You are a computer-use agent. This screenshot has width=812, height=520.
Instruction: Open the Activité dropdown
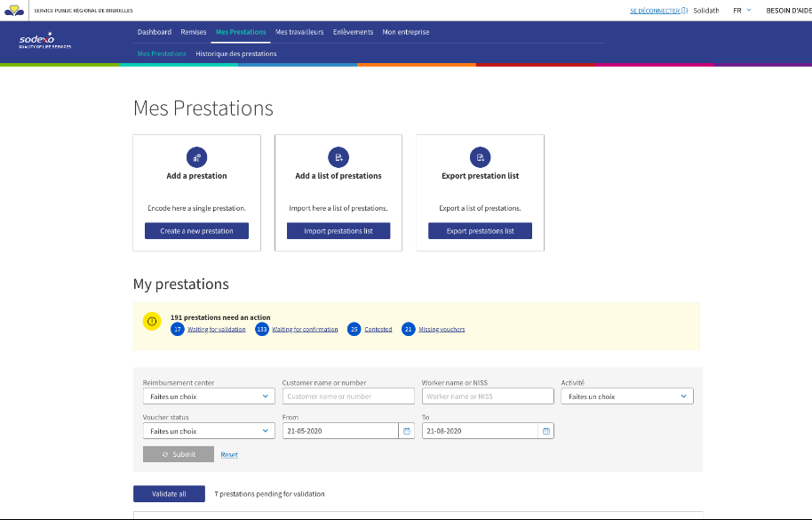point(627,396)
